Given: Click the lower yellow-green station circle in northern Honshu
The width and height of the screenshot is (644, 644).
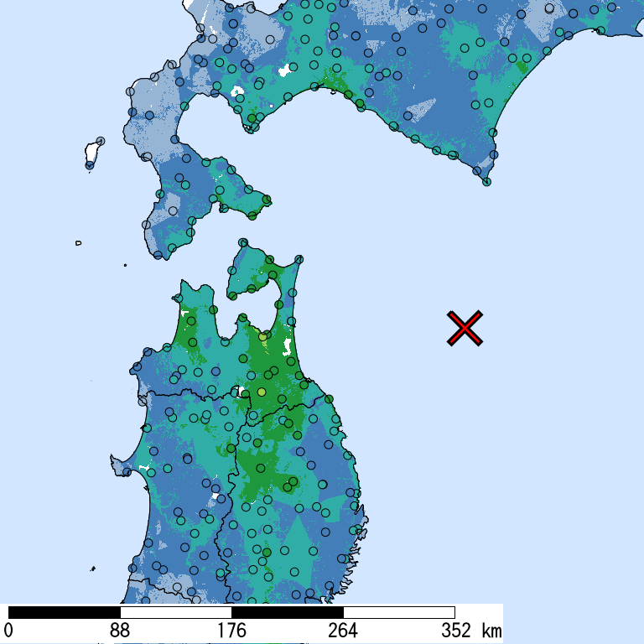Looking at the screenshot, I should pyautogui.click(x=262, y=392).
